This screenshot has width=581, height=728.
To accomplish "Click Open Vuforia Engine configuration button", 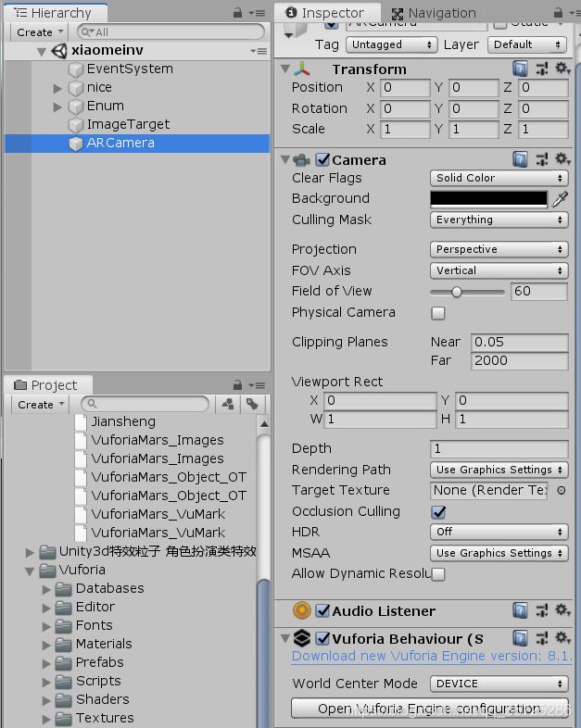I will tap(430, 708).
